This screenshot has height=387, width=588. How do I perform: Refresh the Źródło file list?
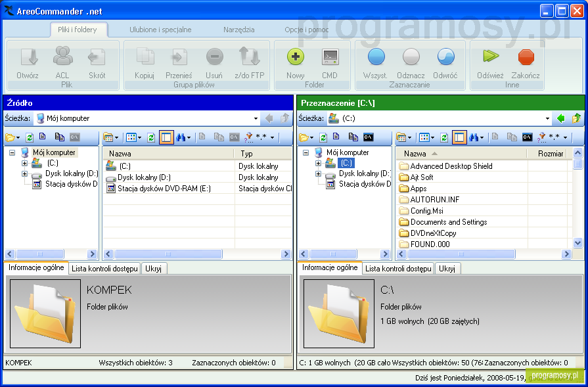click(151, 137)
